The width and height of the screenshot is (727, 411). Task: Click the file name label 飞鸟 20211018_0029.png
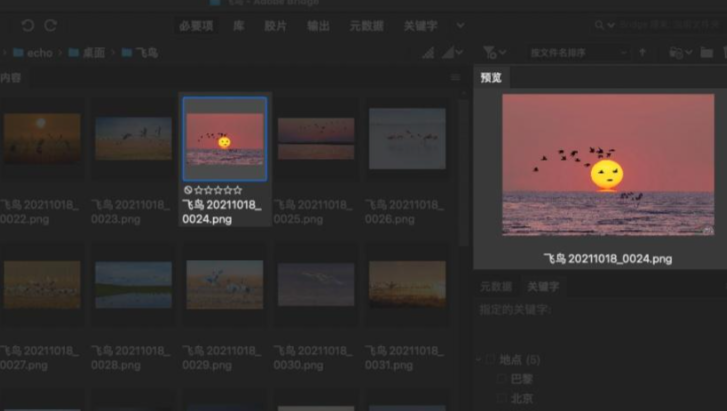pyautogui.click(x=222, y=358)
